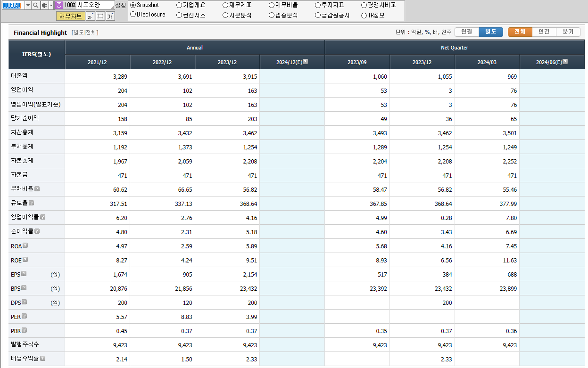588x368 pixels.
Task: Open the dropdown next to the speaker icon
Action: [51, 5]
